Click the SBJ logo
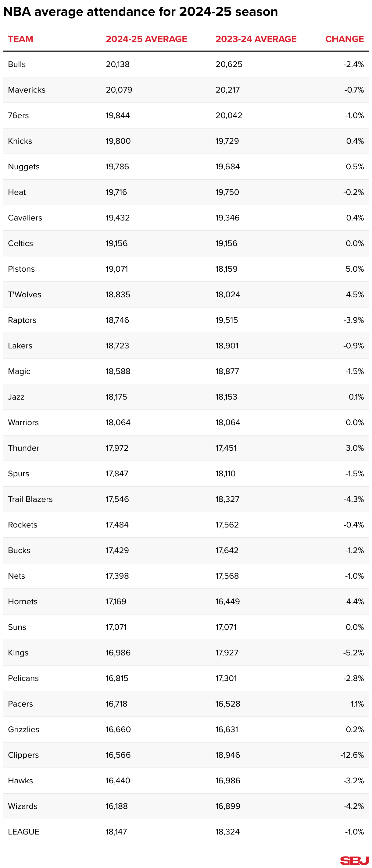 [354, 860]
